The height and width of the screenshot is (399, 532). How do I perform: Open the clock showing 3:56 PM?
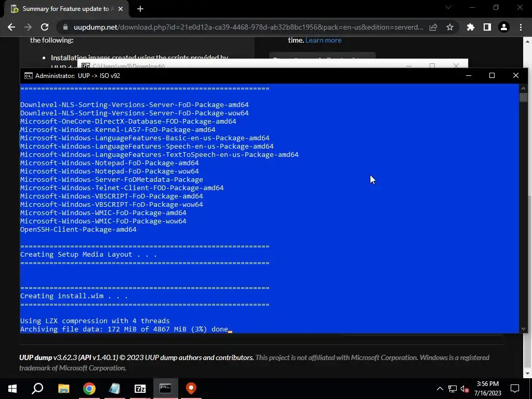[x=487, y=389]
